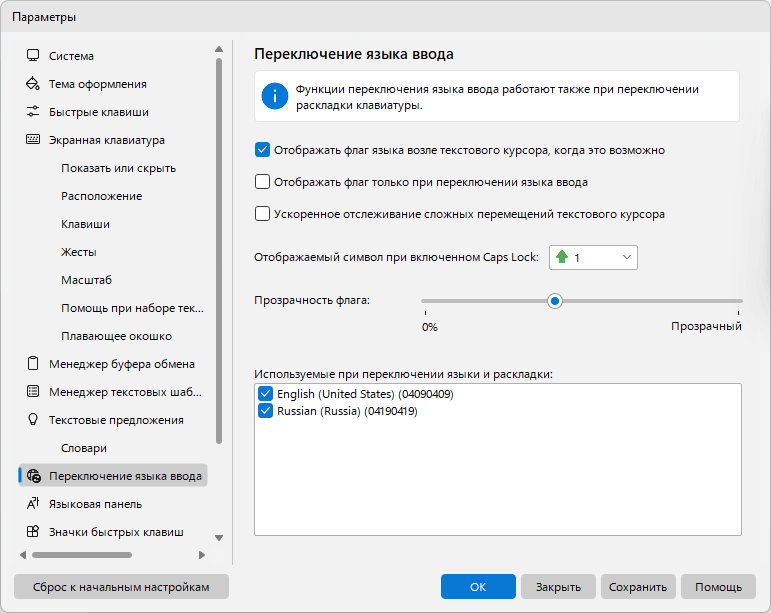The image size is (771, 613).
Task: Click the monitor icon next to Система
Action: click(33, 56)
